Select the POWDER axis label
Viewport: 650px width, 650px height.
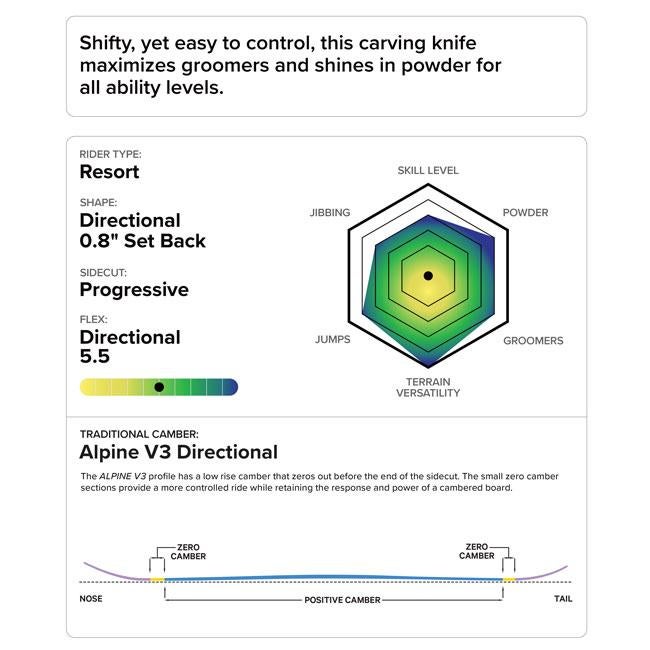[x=525, y=213]
